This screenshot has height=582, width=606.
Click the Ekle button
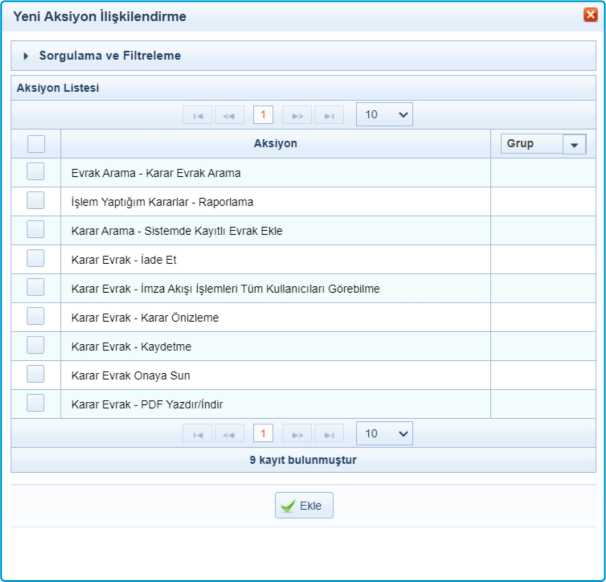[304, 506]
